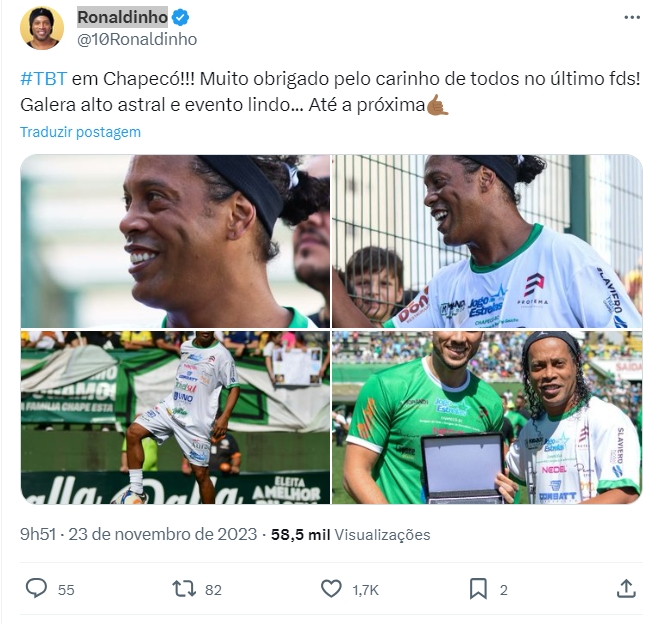Bookmark the post with bookmark icon
The width and height of the screenshot is (648, 624).
[x=478, y=588]
